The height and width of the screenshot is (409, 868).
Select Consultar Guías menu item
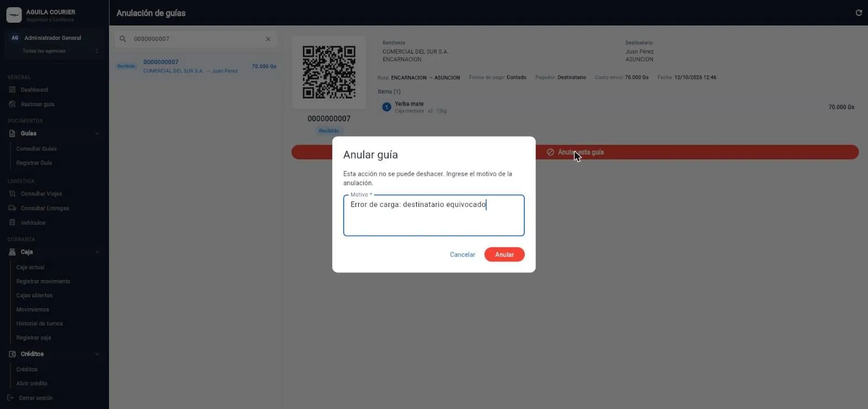[x=37, y=149]
